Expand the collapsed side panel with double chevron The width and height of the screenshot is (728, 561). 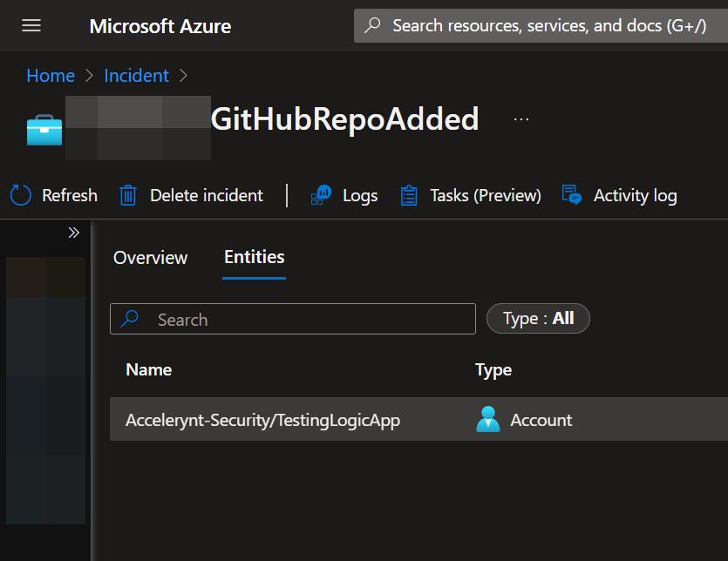pyautogui.click(x=73, y=233)
